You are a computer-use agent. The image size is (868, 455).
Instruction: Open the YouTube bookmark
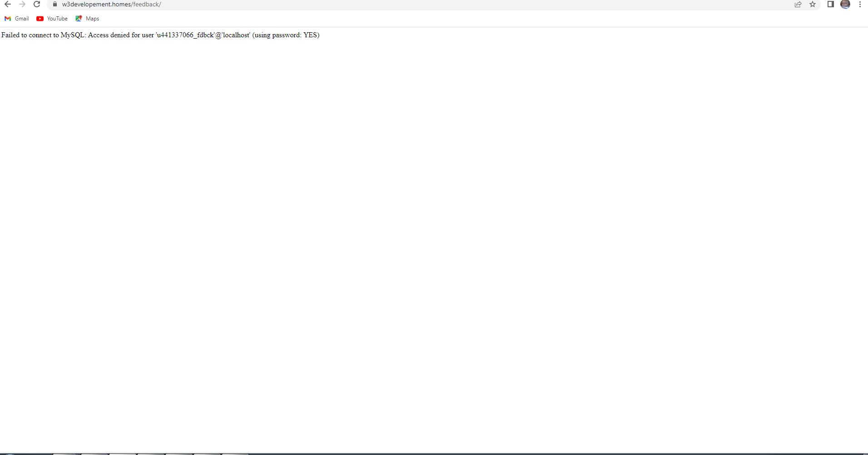[57, 19]
